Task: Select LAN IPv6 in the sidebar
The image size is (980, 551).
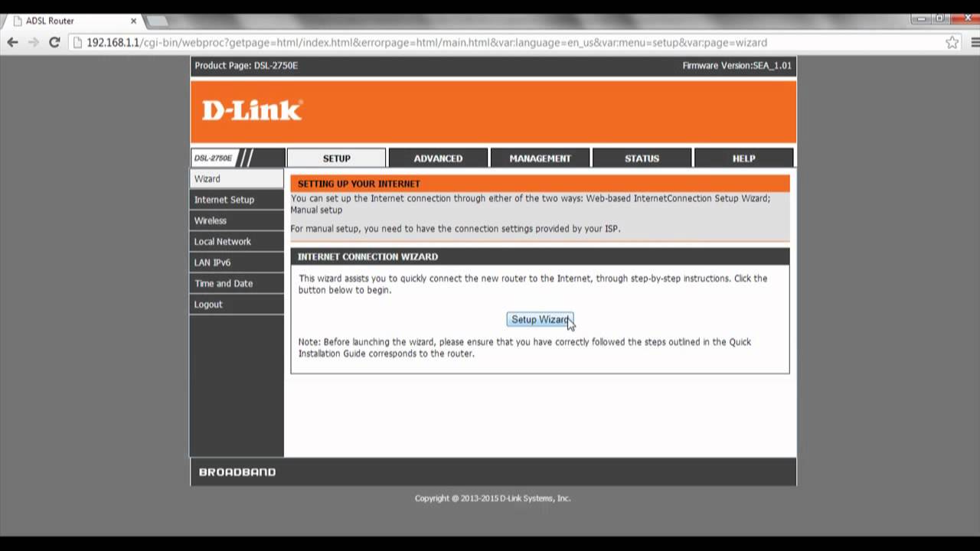Action: coord(237,262)
